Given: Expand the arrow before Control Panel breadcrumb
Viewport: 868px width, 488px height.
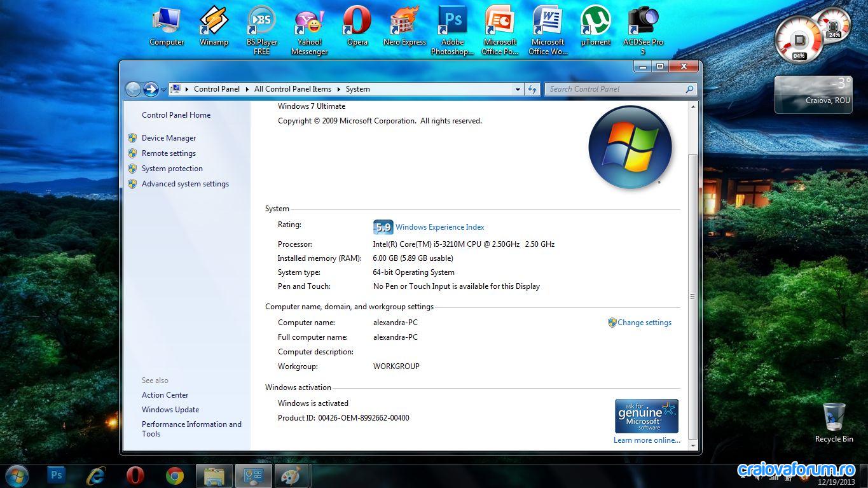Looking at the screenshot, I should click(187, 89).
